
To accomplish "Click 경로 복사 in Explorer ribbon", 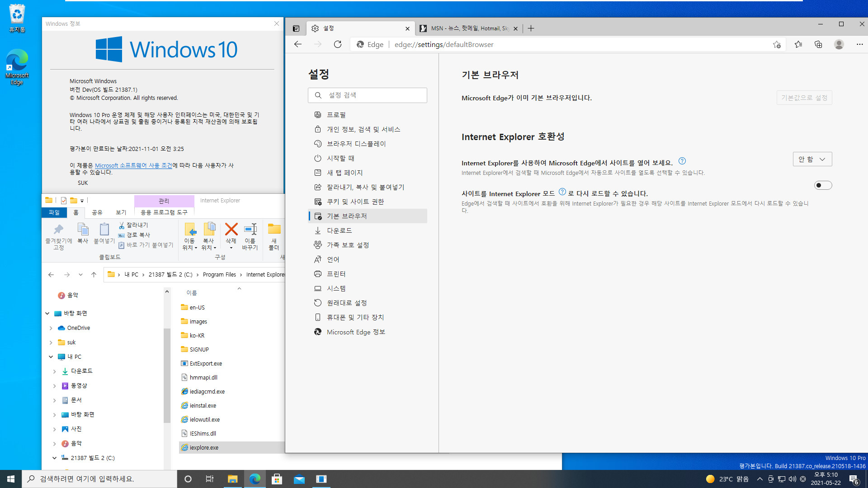I will point(134,235).
